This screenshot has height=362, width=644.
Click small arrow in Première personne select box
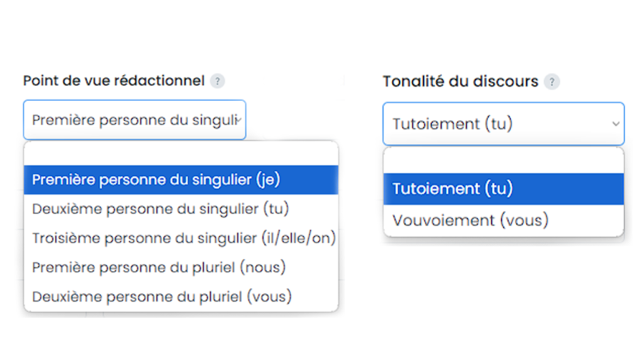239,120
